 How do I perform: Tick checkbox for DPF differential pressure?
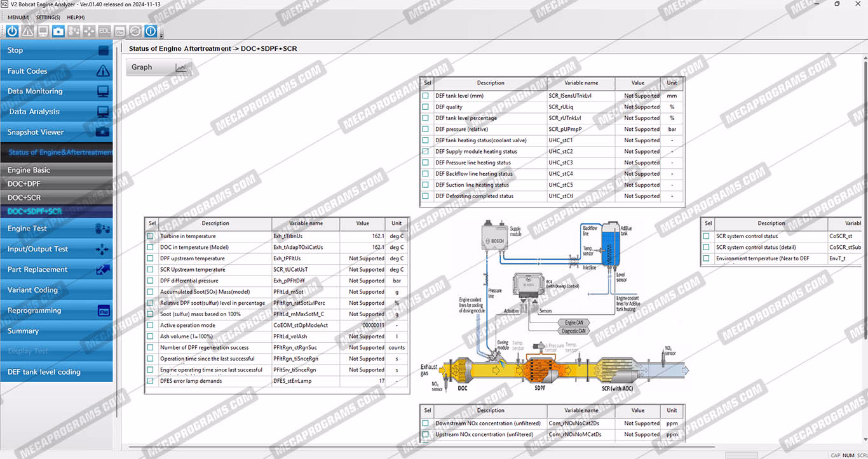click(x=151, y=281)
